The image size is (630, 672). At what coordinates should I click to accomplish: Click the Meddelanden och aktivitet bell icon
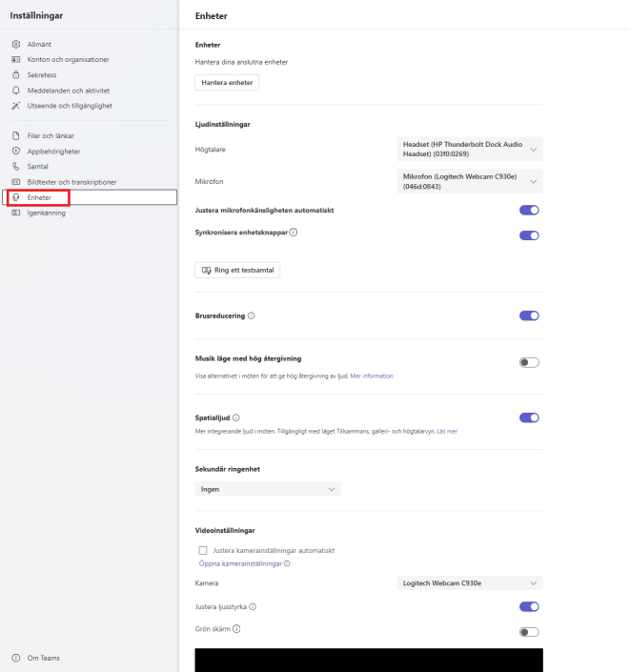(16, 90)
